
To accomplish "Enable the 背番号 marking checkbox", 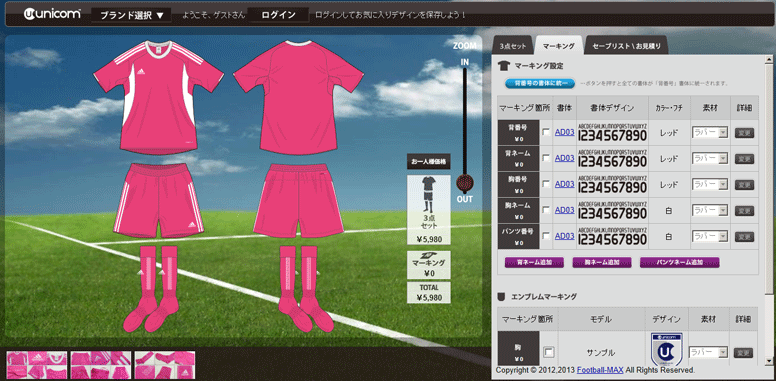I will click(x=546, y=133).
